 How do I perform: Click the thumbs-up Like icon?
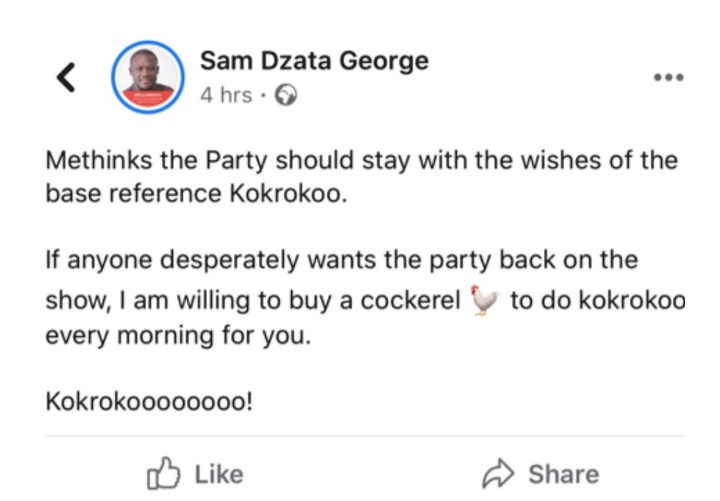pyautogui.click(x=162, y=474)
